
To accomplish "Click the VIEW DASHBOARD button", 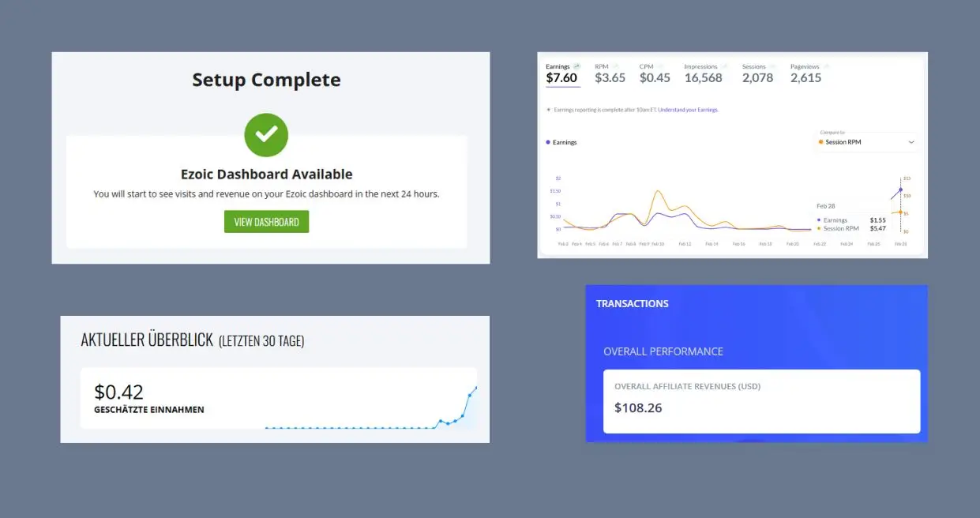I will (266, 222).
